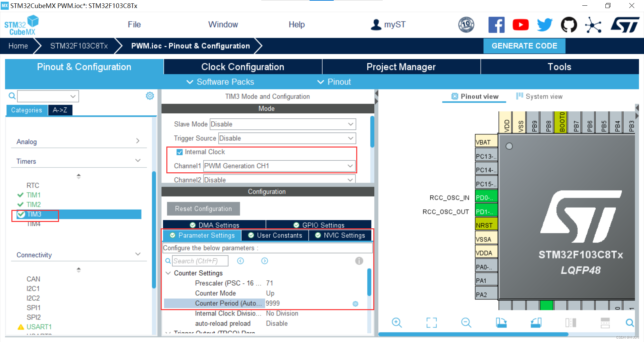This screenshot has height=342, width=644.
Task: Click GENERATE CODE button
Action: click(x=524, y=46)
